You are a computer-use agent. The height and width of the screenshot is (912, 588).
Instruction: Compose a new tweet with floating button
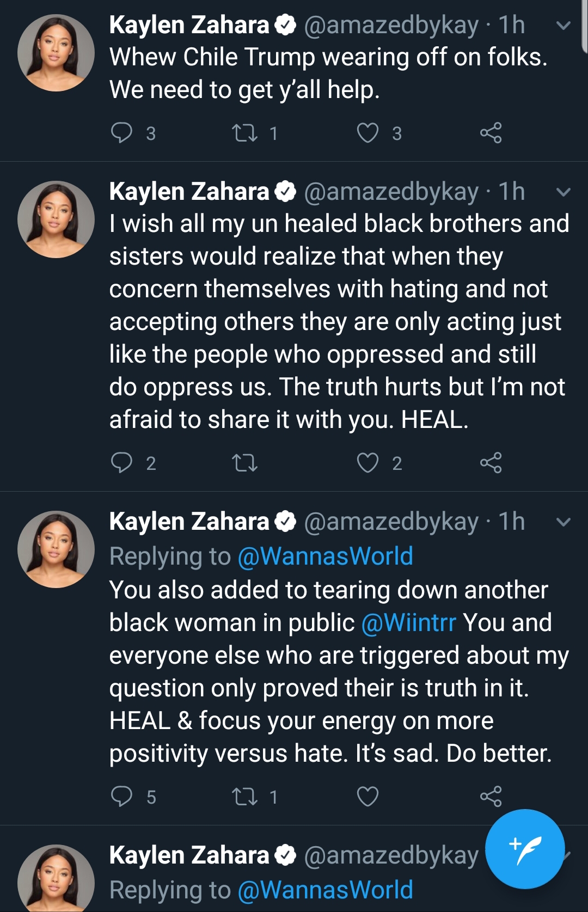525,849
